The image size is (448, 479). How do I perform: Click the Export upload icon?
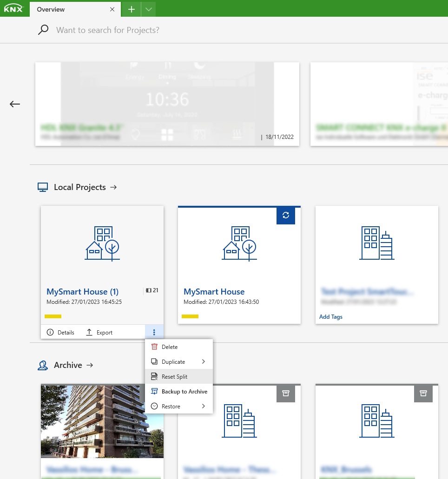click(89, 332)
